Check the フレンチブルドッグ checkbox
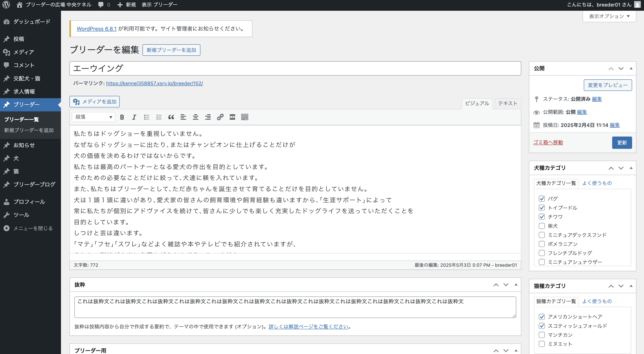The width and height of the screenshot is (644, 354). click(x=542, y=253)
